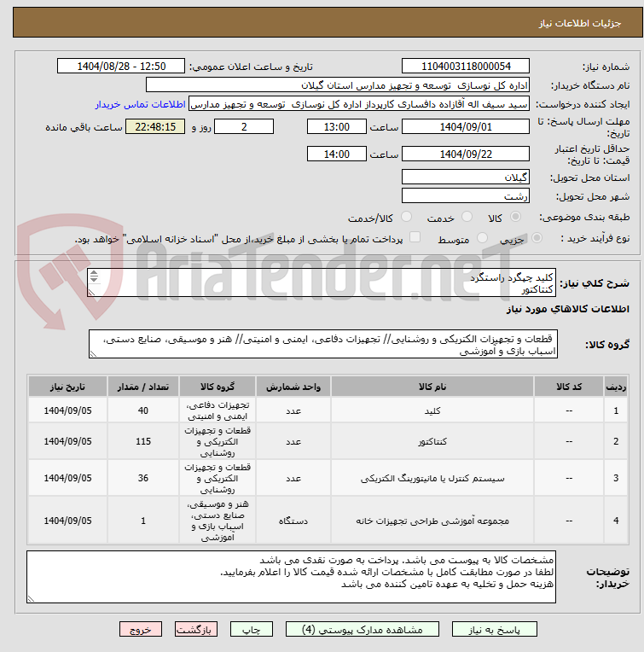Click the نام دستگاه خریدار field

point(338,84)
